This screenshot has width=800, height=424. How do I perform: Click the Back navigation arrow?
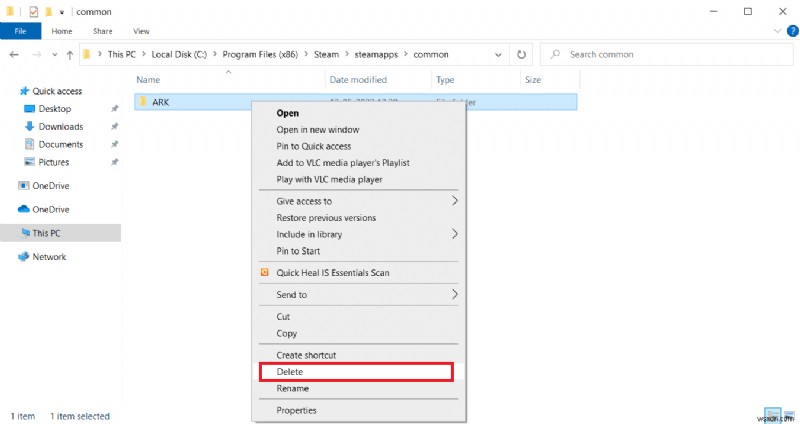point(14,55)
